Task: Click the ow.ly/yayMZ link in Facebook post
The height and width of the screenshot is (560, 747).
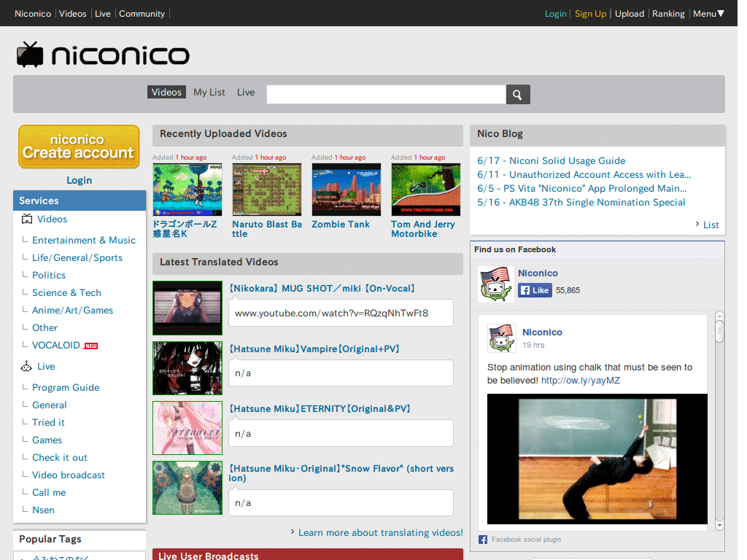Action: click(x=581, y=381)
